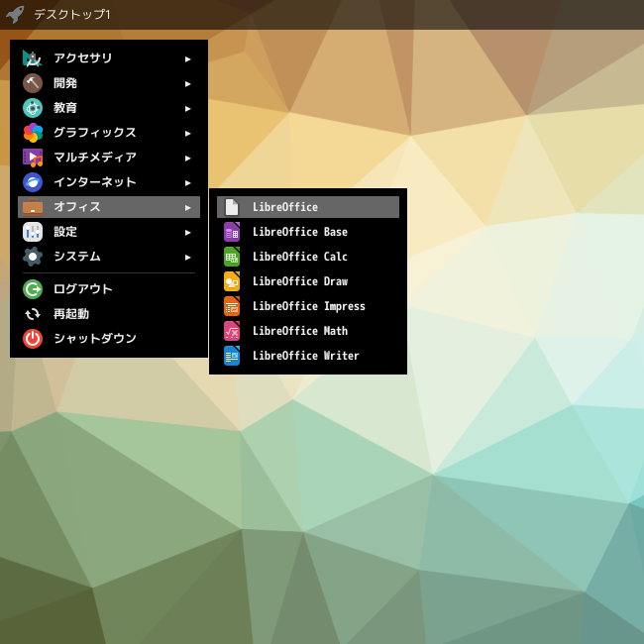Click the pink LibreOffice Math icon
The width and height of the screenshot is (644, 644).
coord(232,331)
